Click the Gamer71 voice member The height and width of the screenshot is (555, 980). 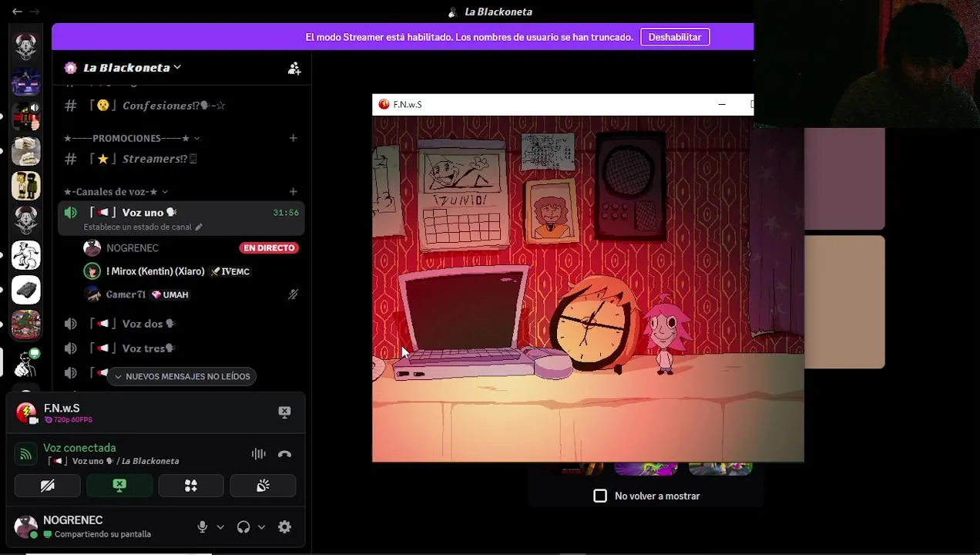(x=126, y=294)
